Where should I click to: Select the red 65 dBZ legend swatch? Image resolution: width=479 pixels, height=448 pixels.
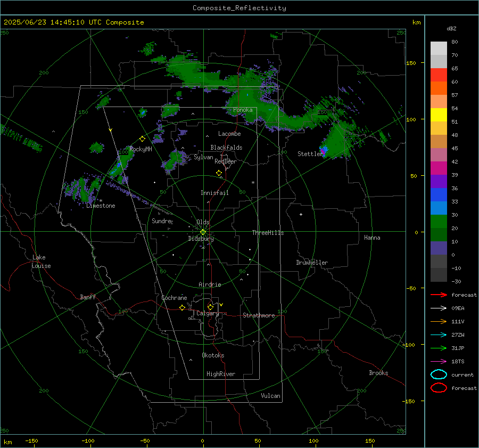pos(439,75)
